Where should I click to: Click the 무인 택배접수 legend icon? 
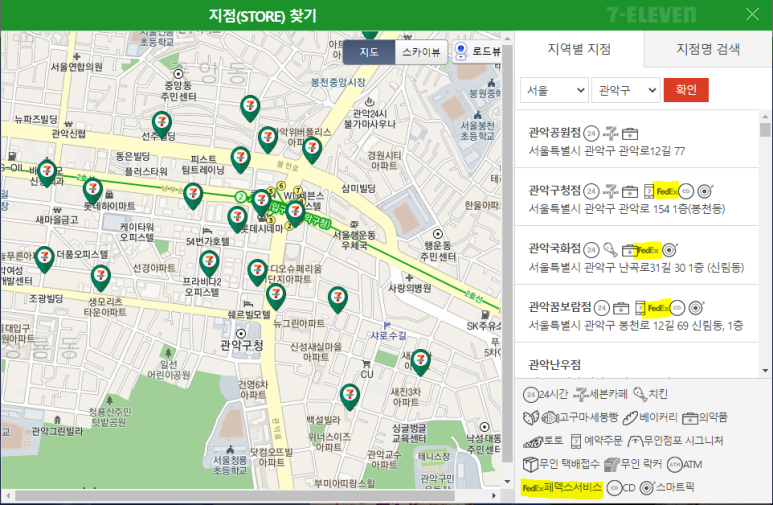(530, 464)
